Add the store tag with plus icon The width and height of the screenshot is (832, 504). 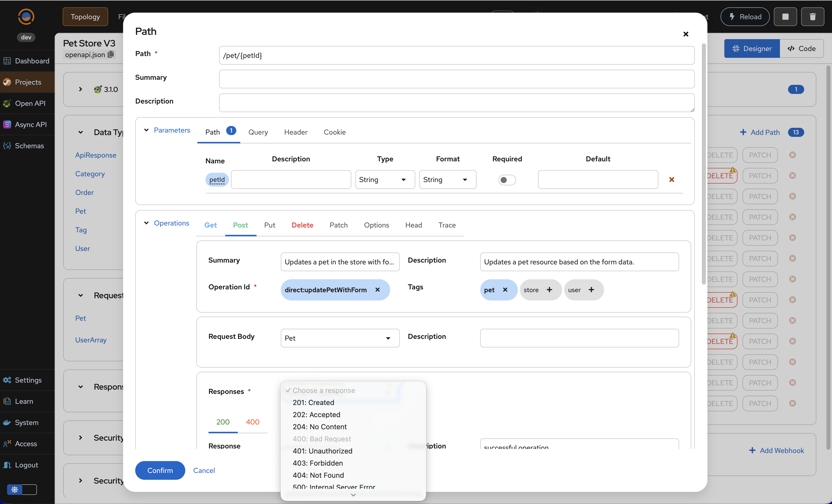pos(549,290)
